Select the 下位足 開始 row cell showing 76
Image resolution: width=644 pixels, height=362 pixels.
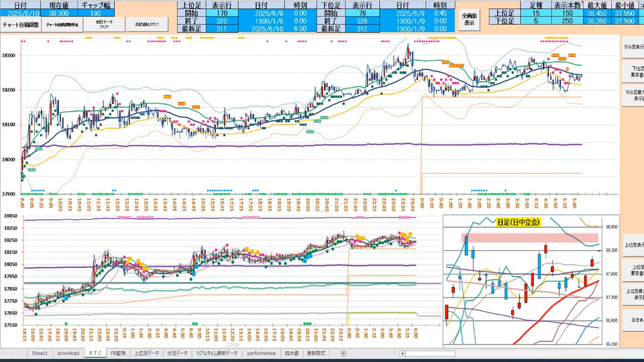362,13
